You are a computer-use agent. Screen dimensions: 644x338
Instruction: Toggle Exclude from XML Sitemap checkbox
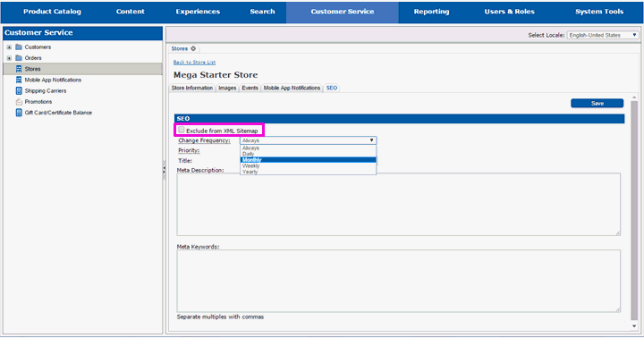[x=181, y=130]
